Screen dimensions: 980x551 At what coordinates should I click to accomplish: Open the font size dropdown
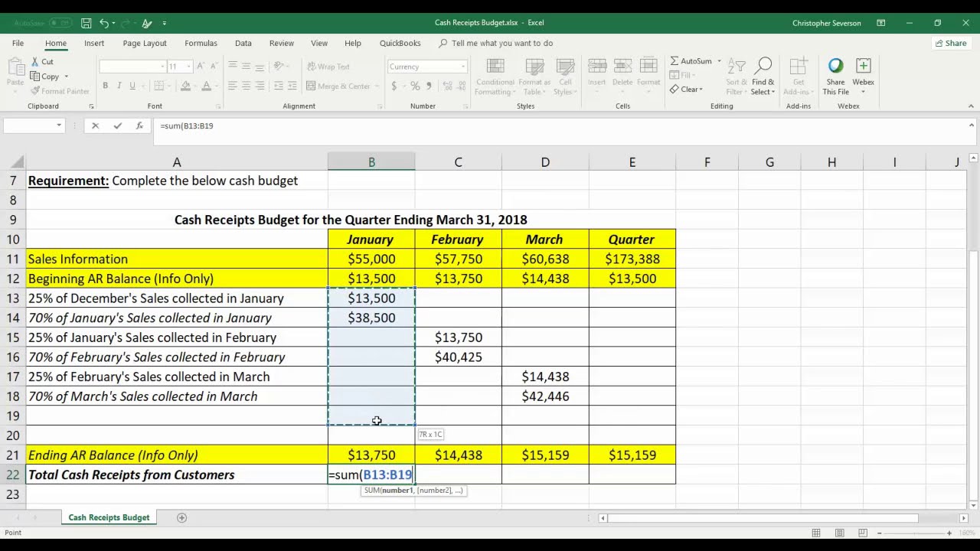(x=188, y=67)
